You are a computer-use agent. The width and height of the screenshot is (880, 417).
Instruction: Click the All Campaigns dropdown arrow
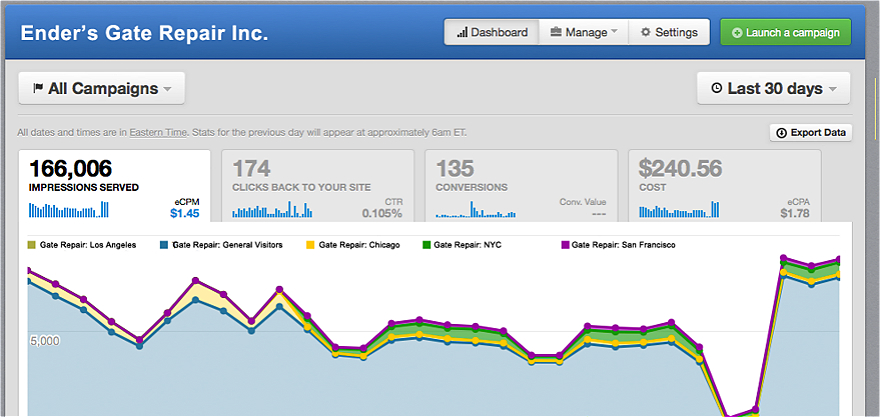(x=167, y=89)
